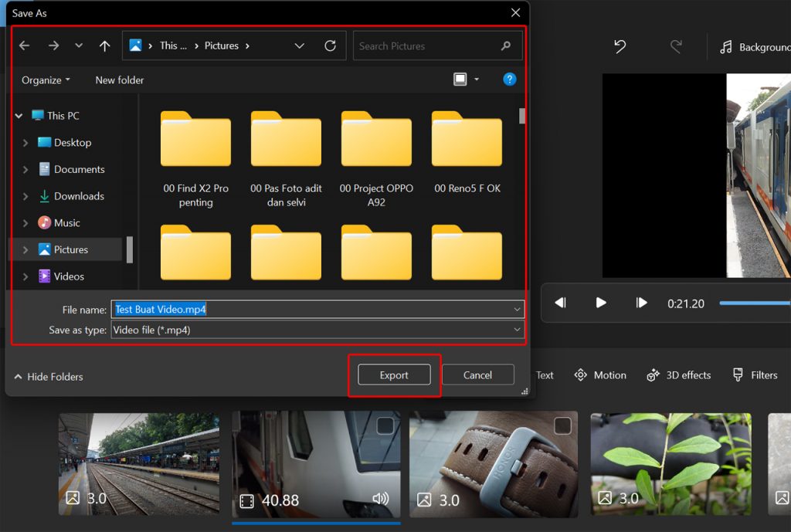This screenshot has height=532, width=791.
Task: Refresh the Pictures folder view
Action: point(331,46)
